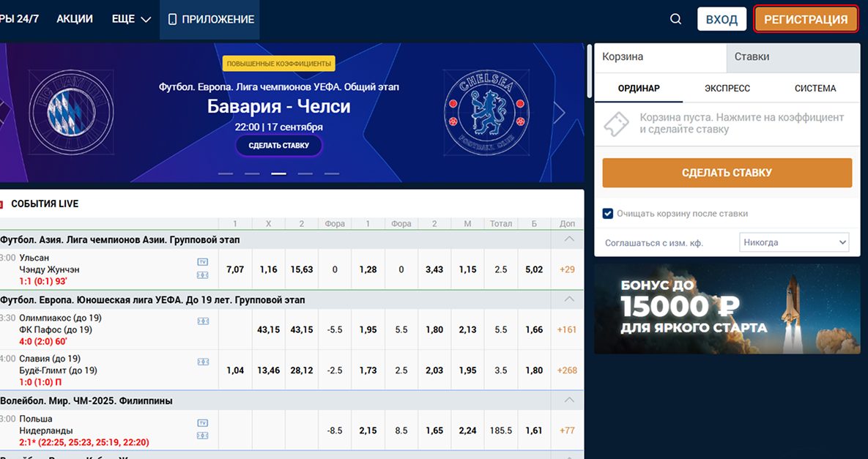Image resolution: width=868 pixels, height=459 pixels.
Task: Open the search magnifier icon
Action: [675, 20]
